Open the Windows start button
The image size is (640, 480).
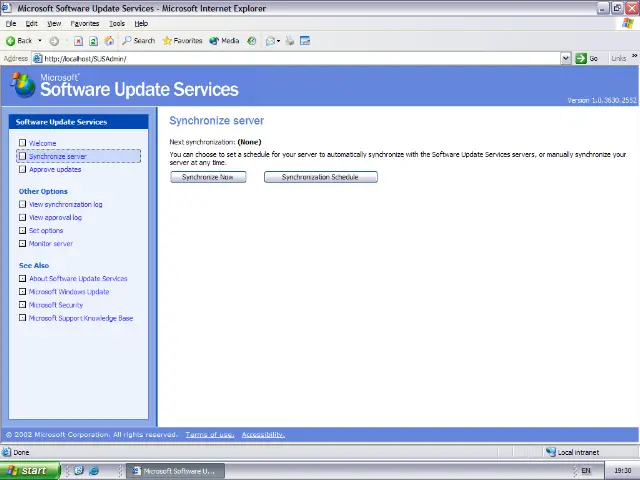30,471
